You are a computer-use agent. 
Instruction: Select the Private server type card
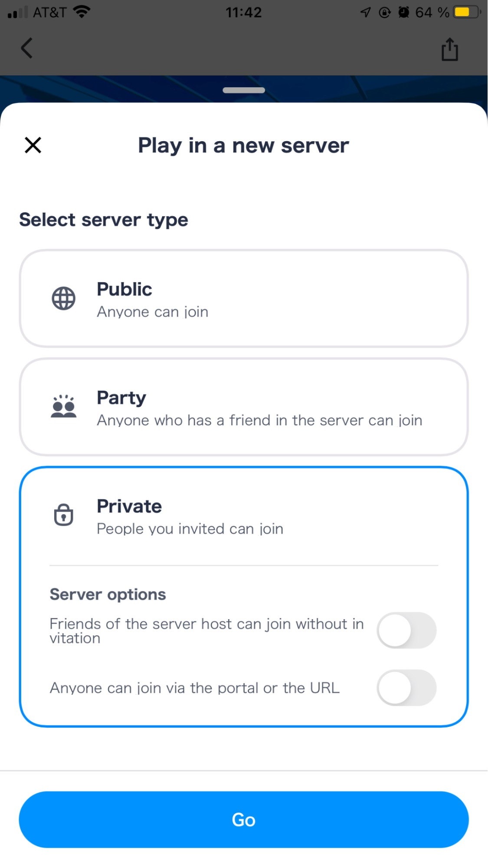point(244,597)
